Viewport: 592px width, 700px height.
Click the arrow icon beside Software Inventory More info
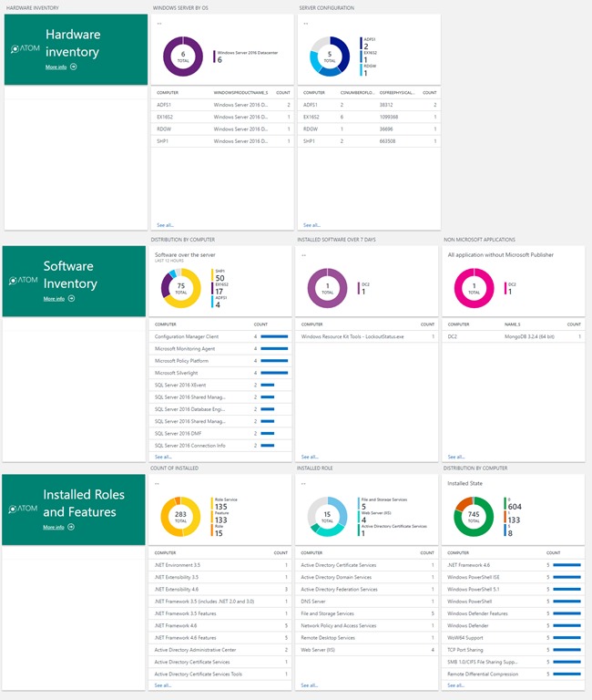click(x=71, y=298)
